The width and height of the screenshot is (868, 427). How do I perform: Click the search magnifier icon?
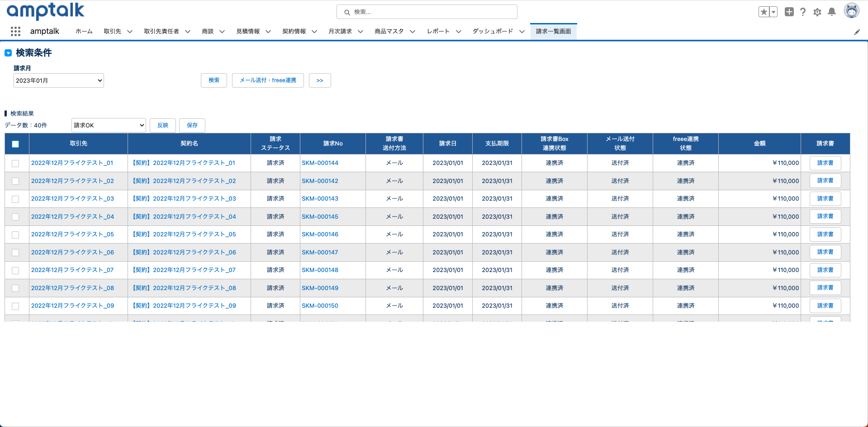click(x=347, y=12)
